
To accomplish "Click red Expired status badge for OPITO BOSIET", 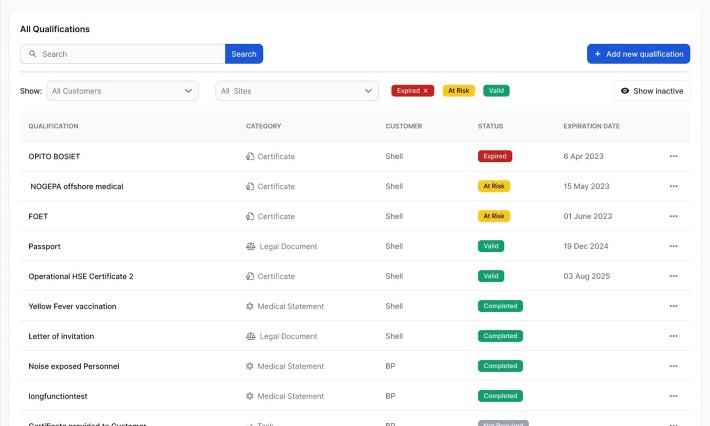I will coord(495,156).
